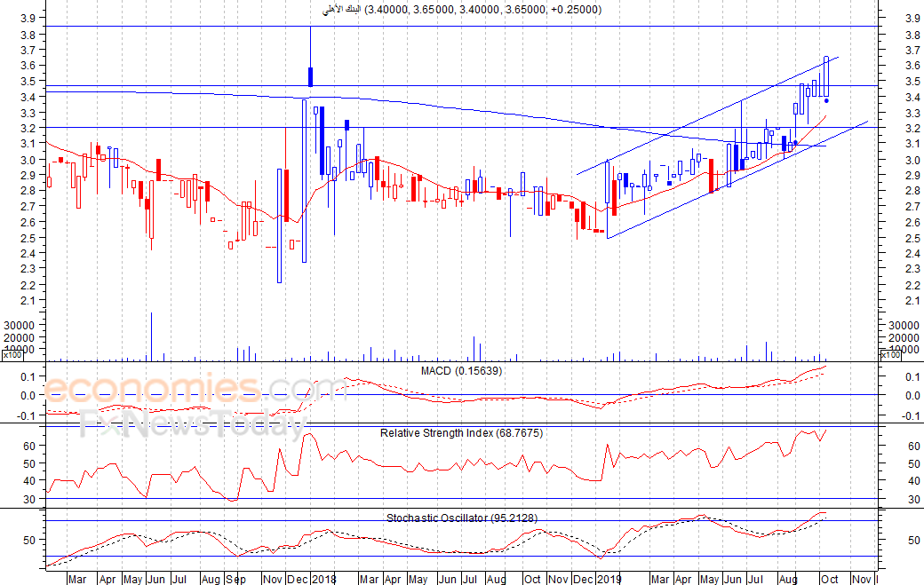
Task: Select the MACD (0.15639) indicator label
Action: [x=461, y=371]
